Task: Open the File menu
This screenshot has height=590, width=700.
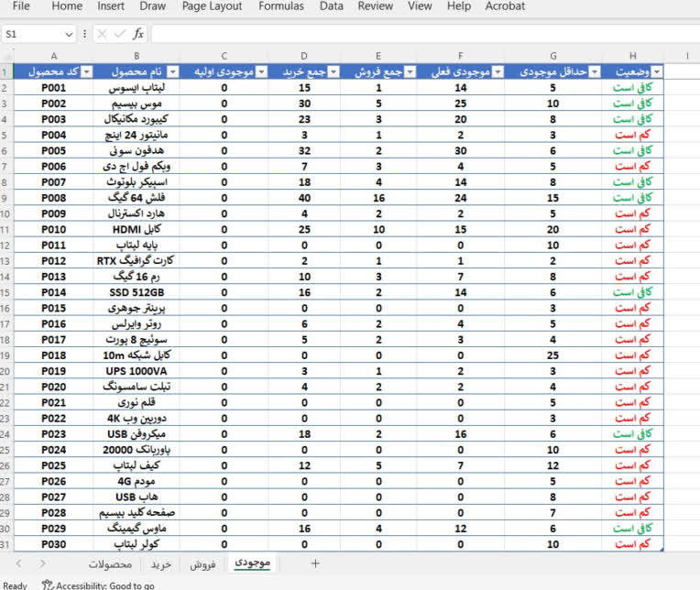Action: tap(21, 6)
